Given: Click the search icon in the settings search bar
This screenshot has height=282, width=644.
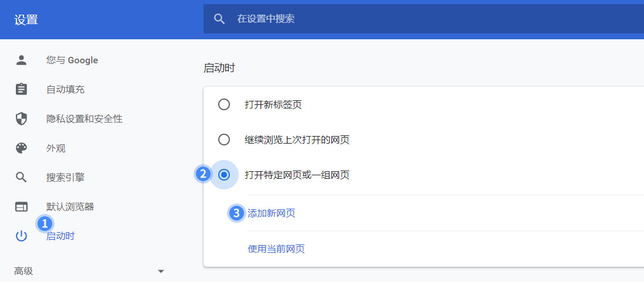Looking at the screenshot, I should pyautogui.click(x=219, y=19).
